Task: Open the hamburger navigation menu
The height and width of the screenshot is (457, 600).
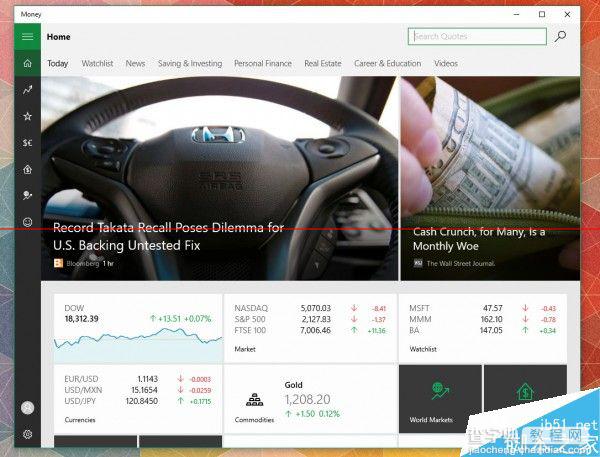Action: 28,36
